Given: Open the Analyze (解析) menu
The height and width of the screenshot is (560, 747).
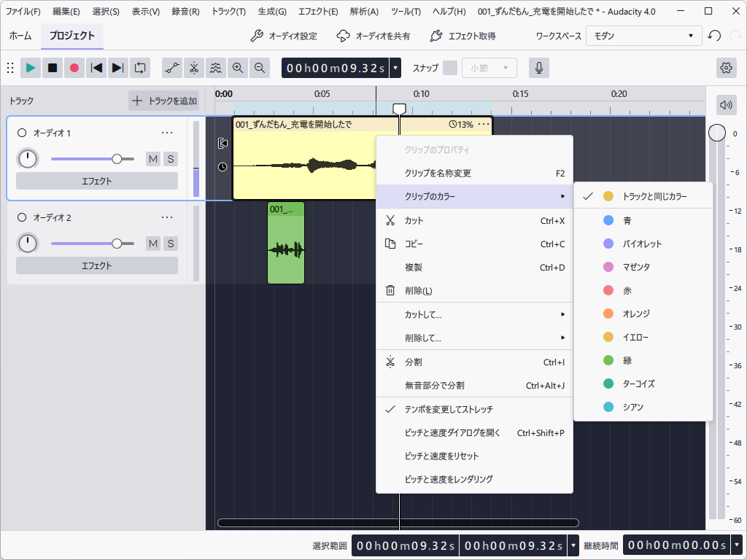Looking at the screenshot, I should tap(364, 12).
